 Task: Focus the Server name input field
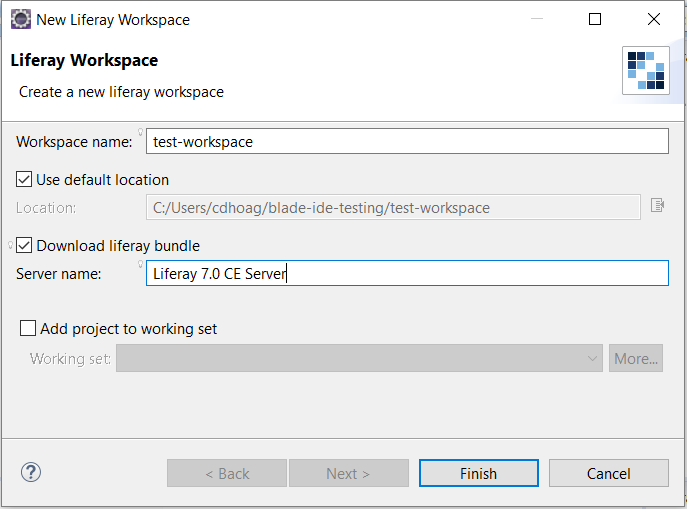point(407,273)
